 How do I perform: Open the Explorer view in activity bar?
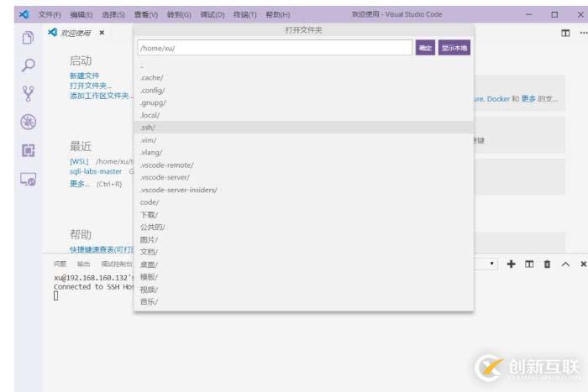(28, 38)
